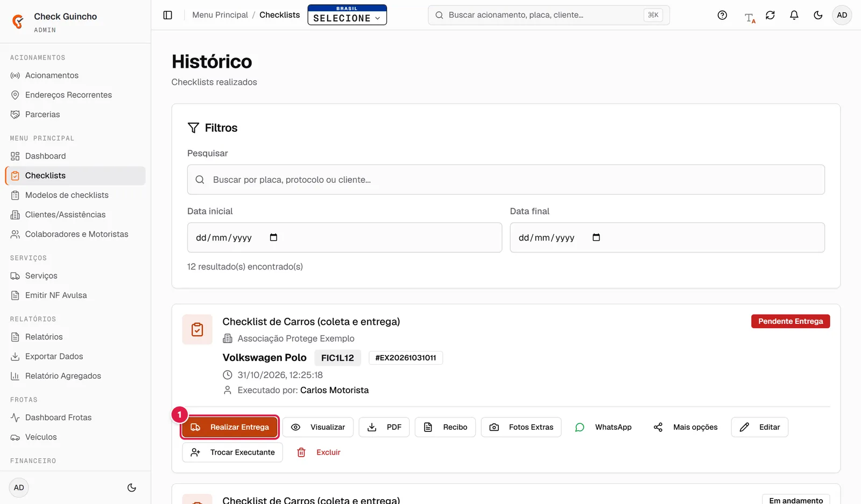Toggle the sidebar panel icon

click(x=167, y=15)
